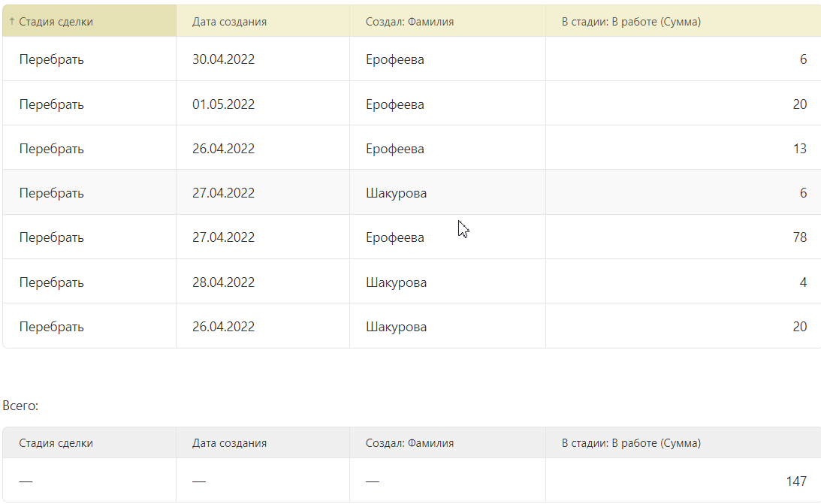Click the Всего: label
This screenshot has height=504, width=821.
point(20,406)
